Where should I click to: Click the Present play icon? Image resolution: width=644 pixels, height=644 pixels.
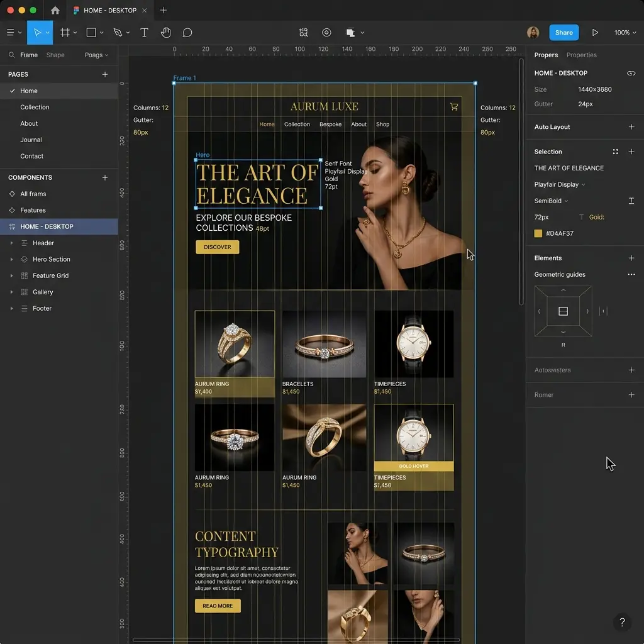point(595,33)
